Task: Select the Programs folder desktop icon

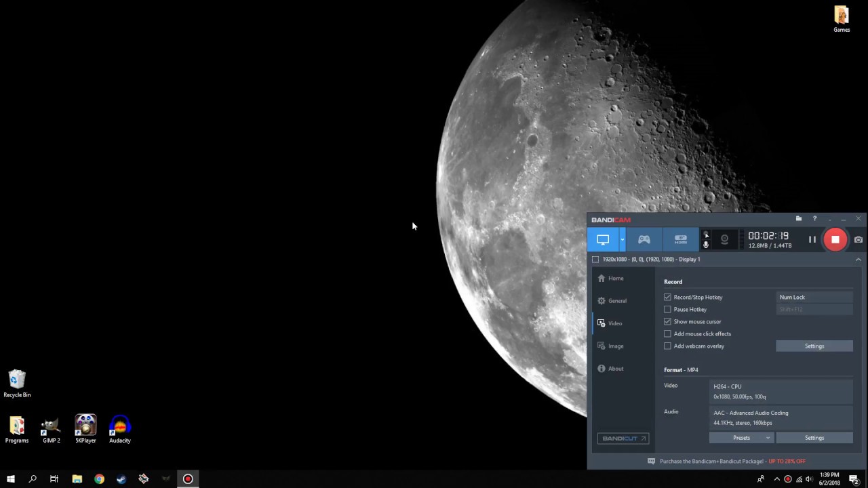Action: 17,430
